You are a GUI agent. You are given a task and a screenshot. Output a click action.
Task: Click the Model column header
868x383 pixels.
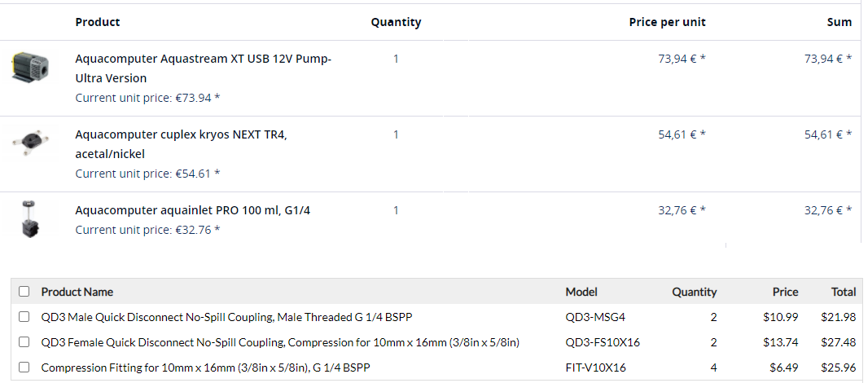click(x=581, y=292)
